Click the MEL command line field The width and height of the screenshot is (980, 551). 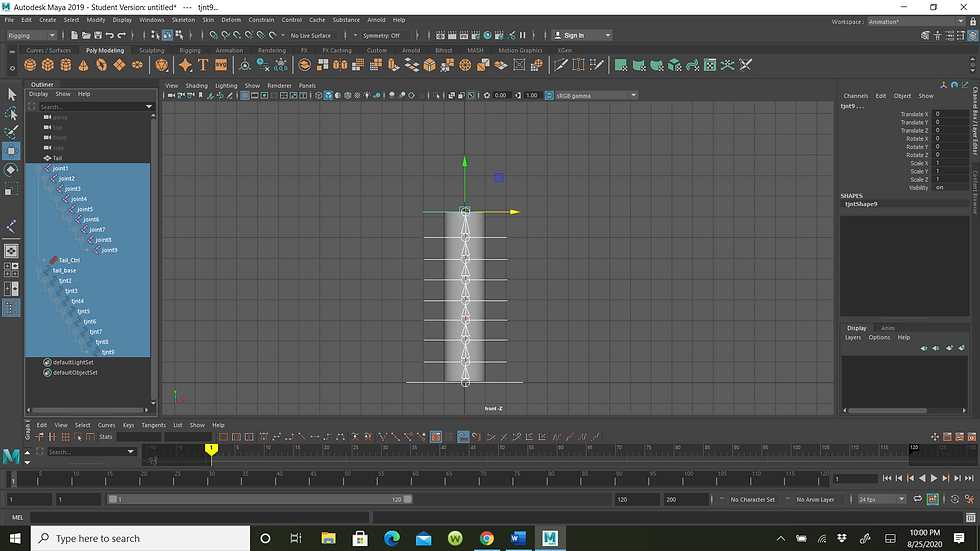pyautogui.click(x=199, y=517)
